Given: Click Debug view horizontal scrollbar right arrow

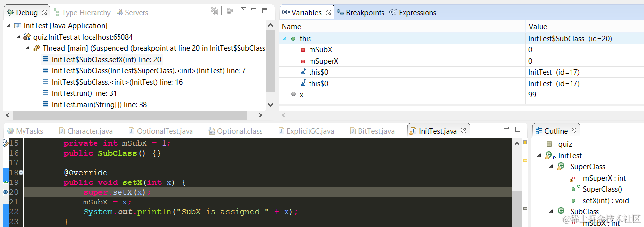Looking at the screenshot, I should point(261,115).
